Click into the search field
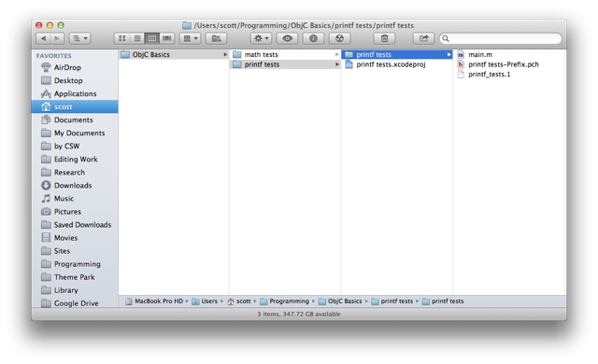Screen dimensions: 598x364 point(501,38)
